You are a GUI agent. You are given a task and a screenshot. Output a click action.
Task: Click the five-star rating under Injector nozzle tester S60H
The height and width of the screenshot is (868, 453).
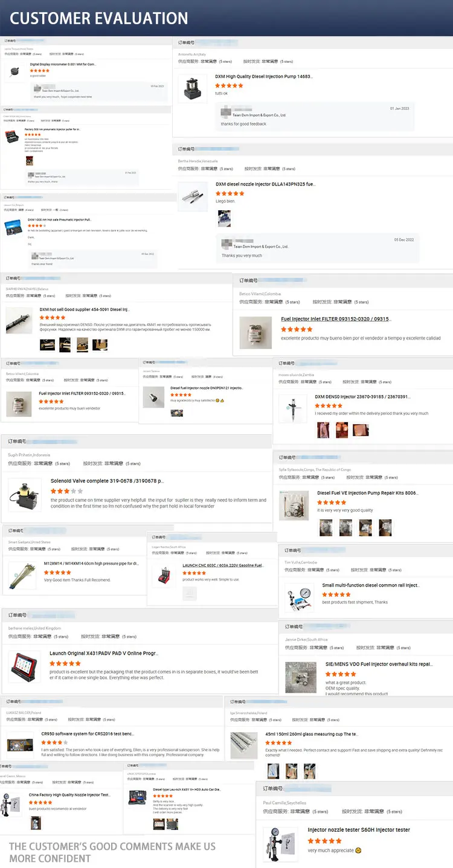pos(325,841)
